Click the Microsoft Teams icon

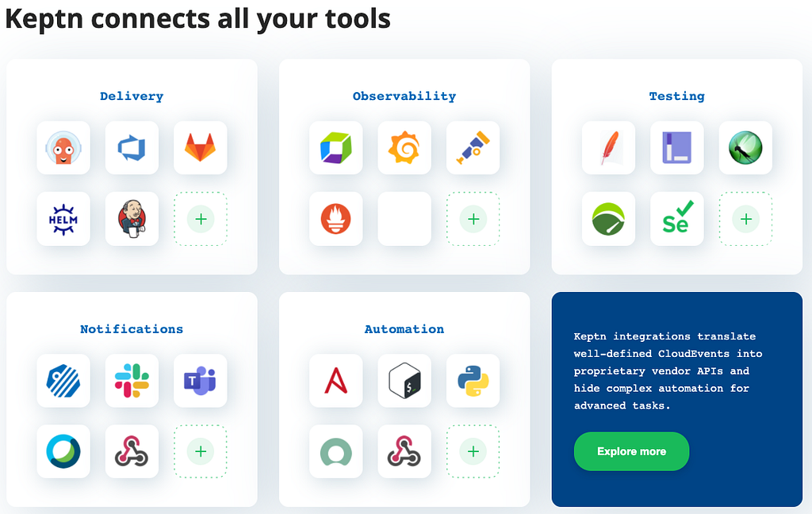pyautogui.click(x=200, y=380)
